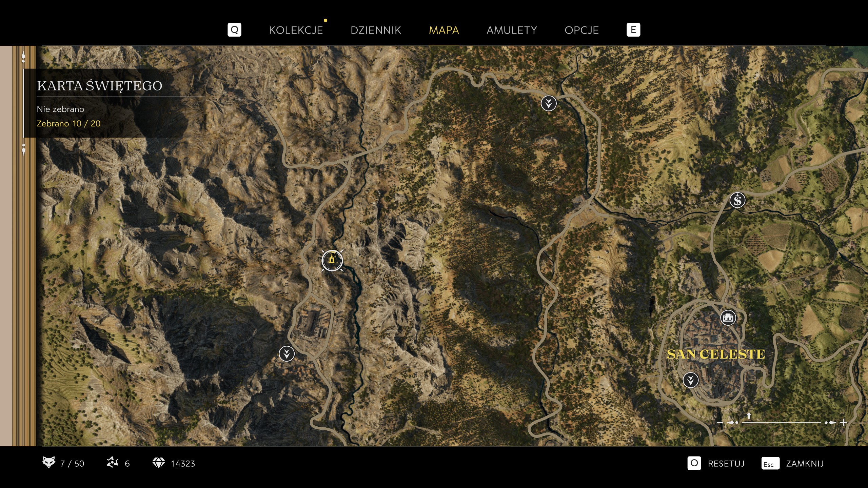
Task: Click the zoom out minus icon
Action: coord(720,423)
